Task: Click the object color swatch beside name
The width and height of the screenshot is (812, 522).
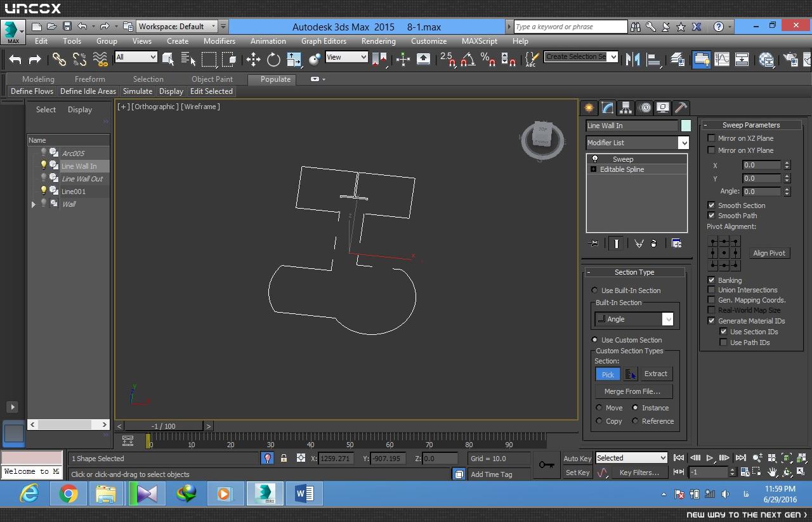Action: tap(686, 126)
